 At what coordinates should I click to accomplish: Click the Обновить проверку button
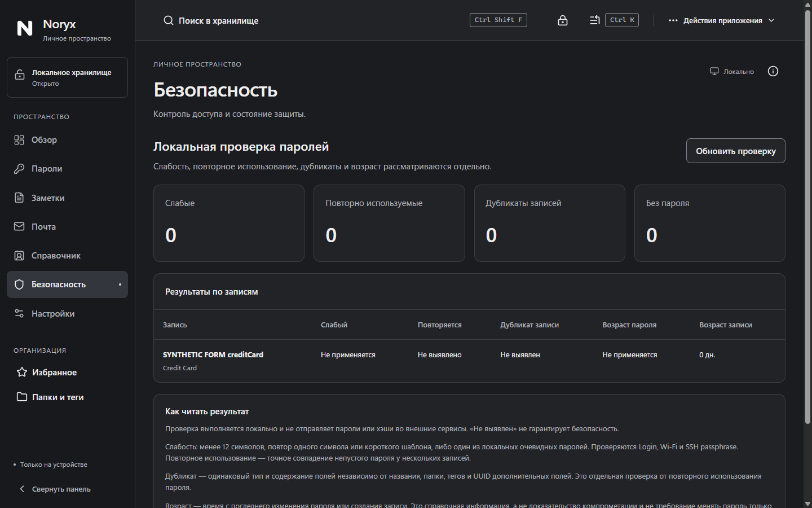[735, 151]
